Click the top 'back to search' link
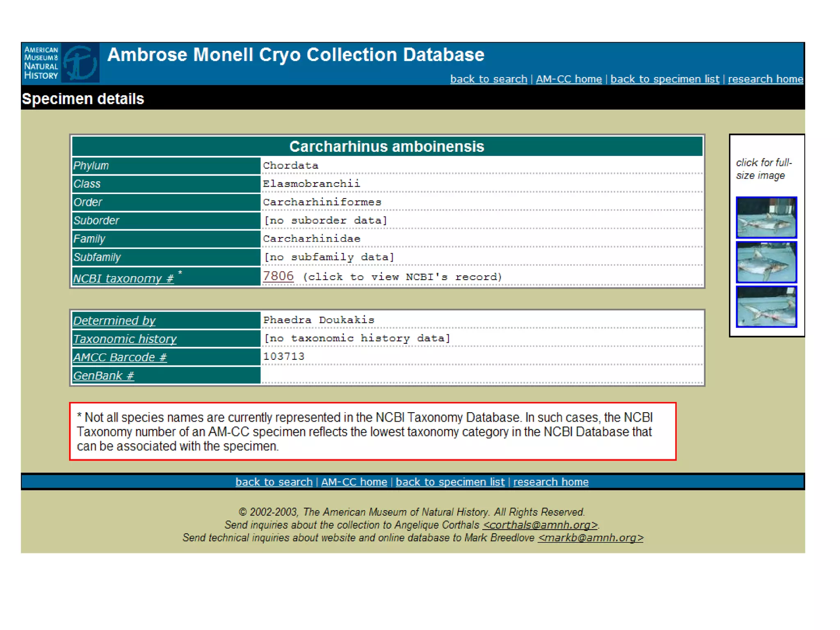This screenshot has height=630, width=840. tap(488, 79)
